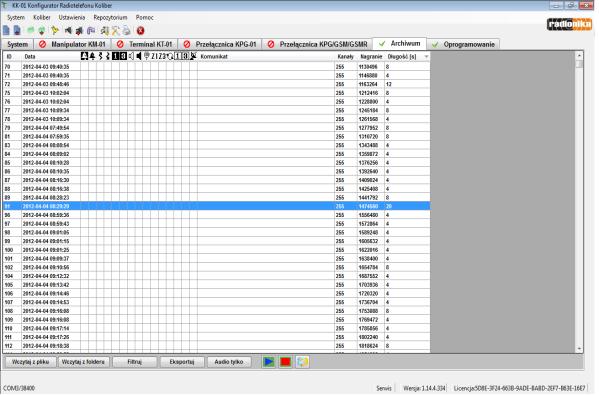Click the bell column header icon

pos(92,56)
